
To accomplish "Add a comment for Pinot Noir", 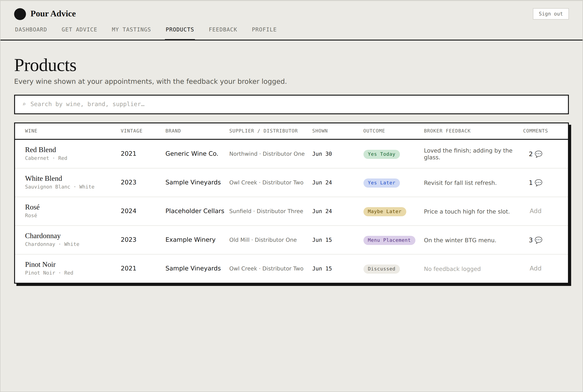I will 535,268.
